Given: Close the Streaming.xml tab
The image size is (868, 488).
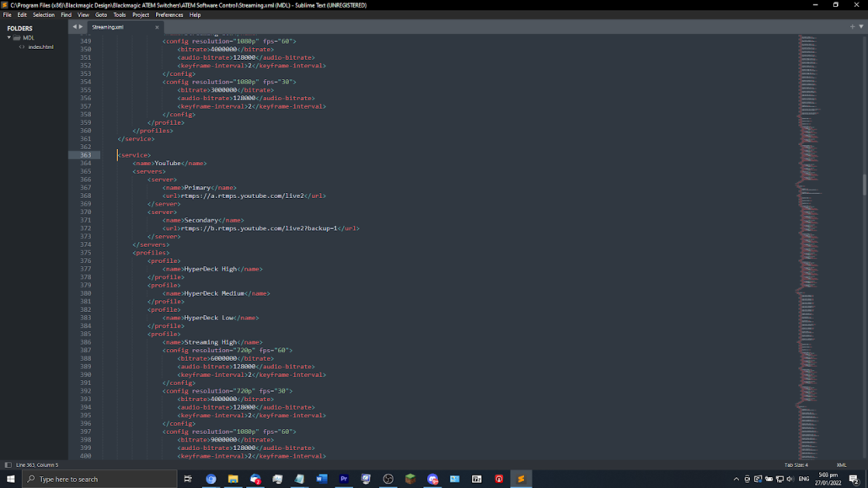Looking at the screenshot, I should [x=157, y=27].
